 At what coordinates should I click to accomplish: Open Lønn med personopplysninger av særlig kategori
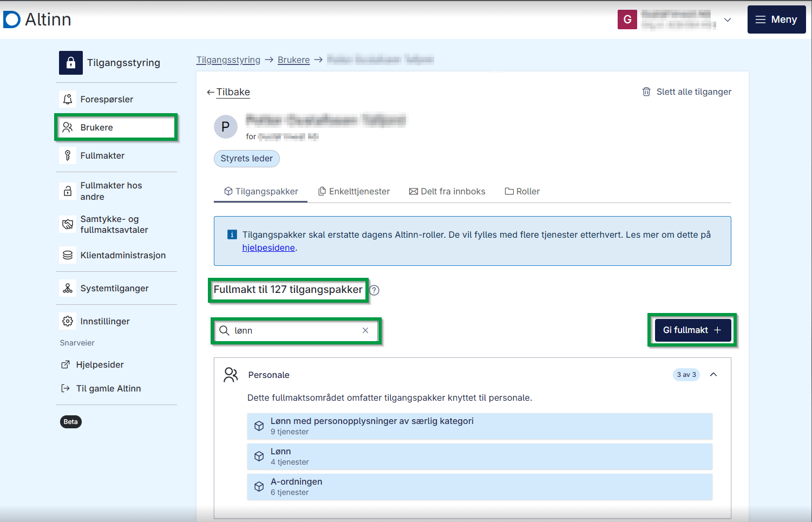tap(480, 426)
